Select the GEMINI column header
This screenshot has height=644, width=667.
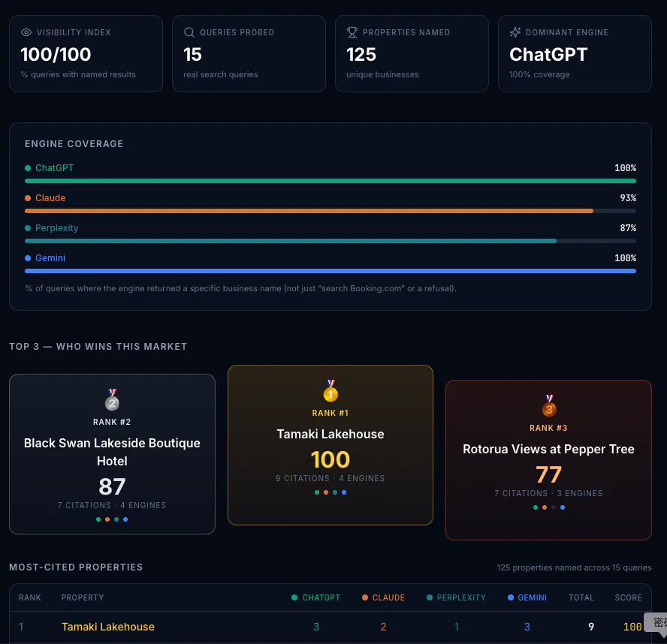pos(527,597)
